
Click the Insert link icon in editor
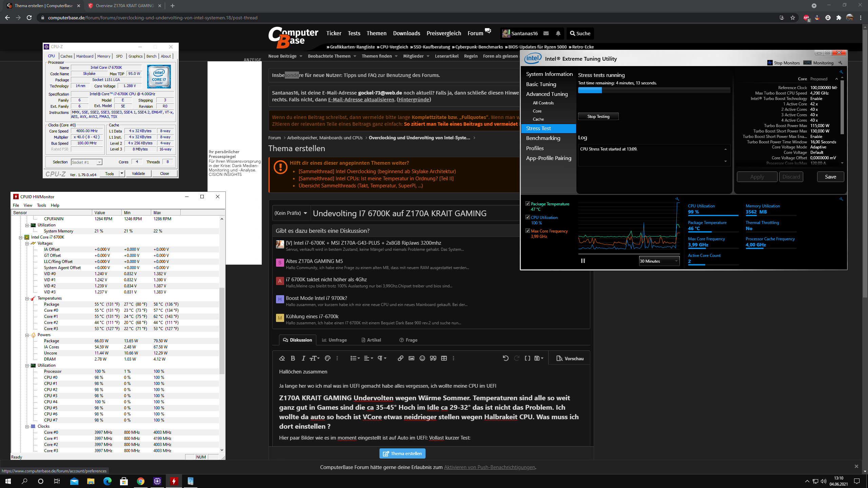(400, 358)
